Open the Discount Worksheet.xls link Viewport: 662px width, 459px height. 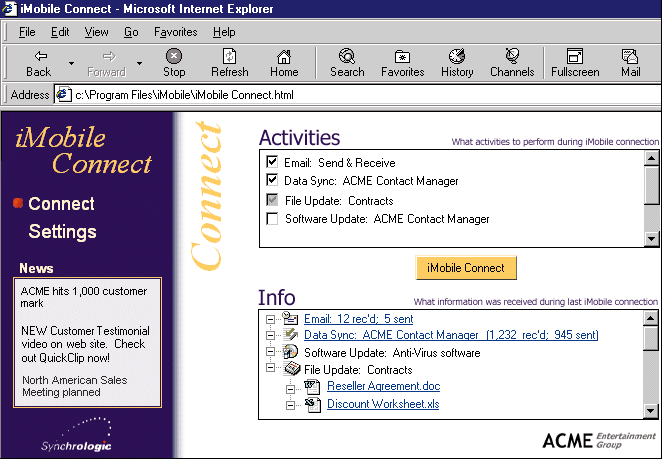click(x=383, y=404)
